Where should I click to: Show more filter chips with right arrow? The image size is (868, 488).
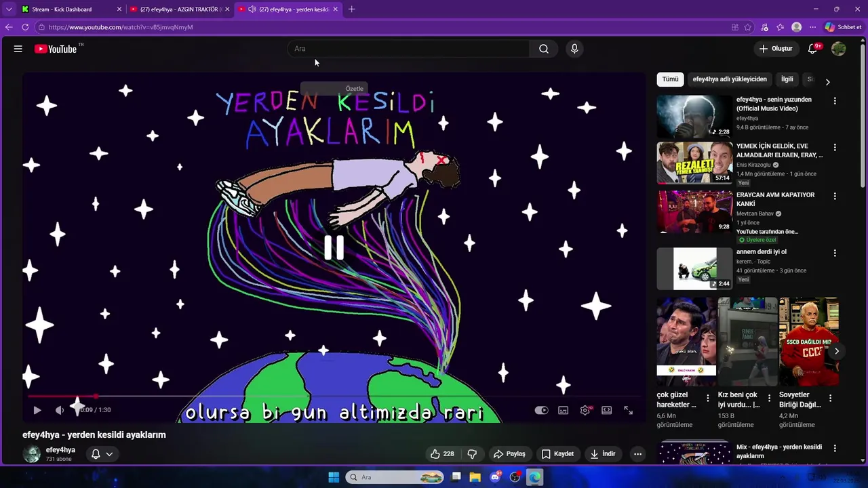click(827, 81)
